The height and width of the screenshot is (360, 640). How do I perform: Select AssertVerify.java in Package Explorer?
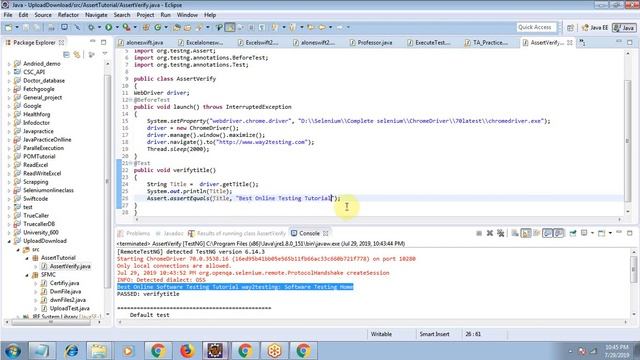click(x=66, y=267)
